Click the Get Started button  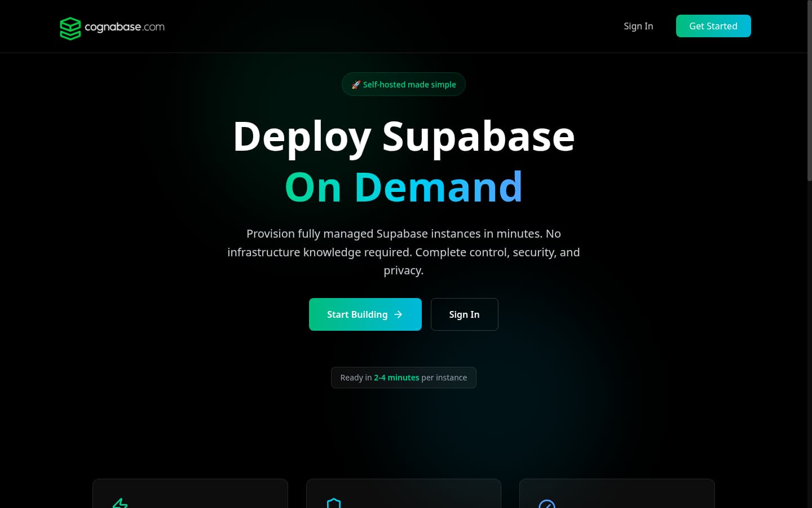(713, 26)
